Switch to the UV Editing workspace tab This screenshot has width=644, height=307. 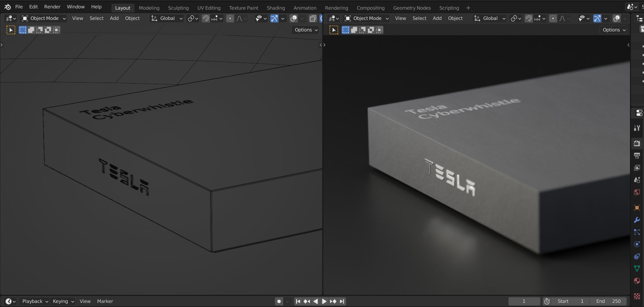coord(209,8)
